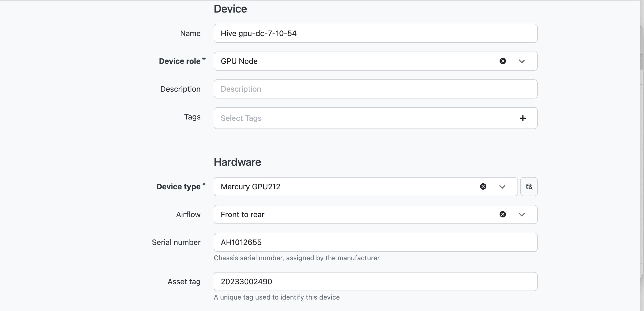Click the plus icon in Tags field
The height and width of the screenshot is (311, 644).
[x=522, y=118]
